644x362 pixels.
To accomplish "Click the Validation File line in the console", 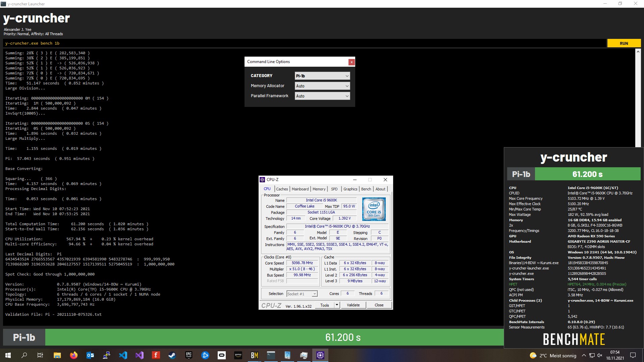I will click(x=53, y=314).
